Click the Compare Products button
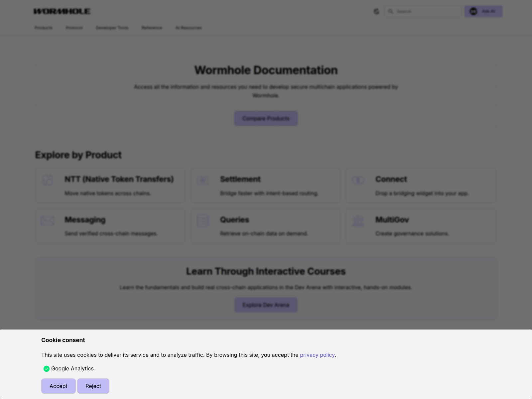The width and height of the screenshot is (532, 399). 266,118
